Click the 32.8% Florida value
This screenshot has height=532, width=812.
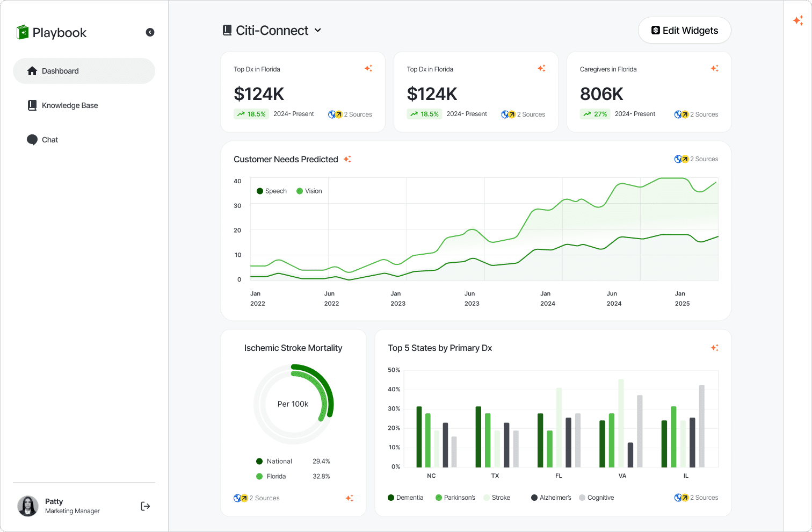point(321,476)
